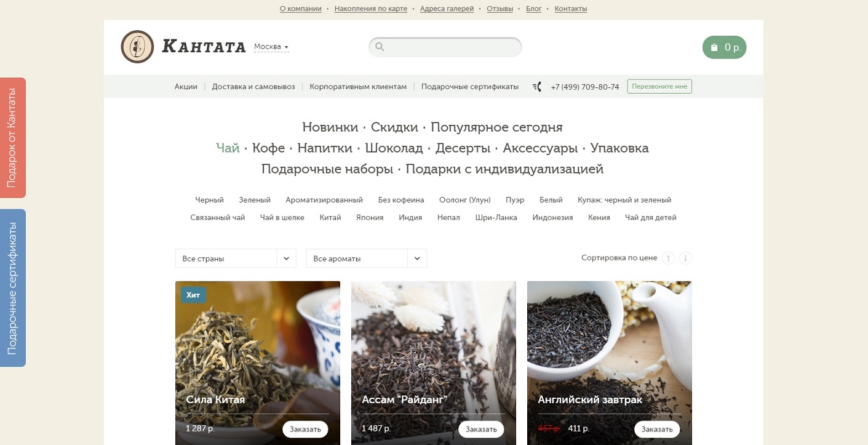Click the site search input field
This screenshot has height=445, width=868.
pos(445,47)
